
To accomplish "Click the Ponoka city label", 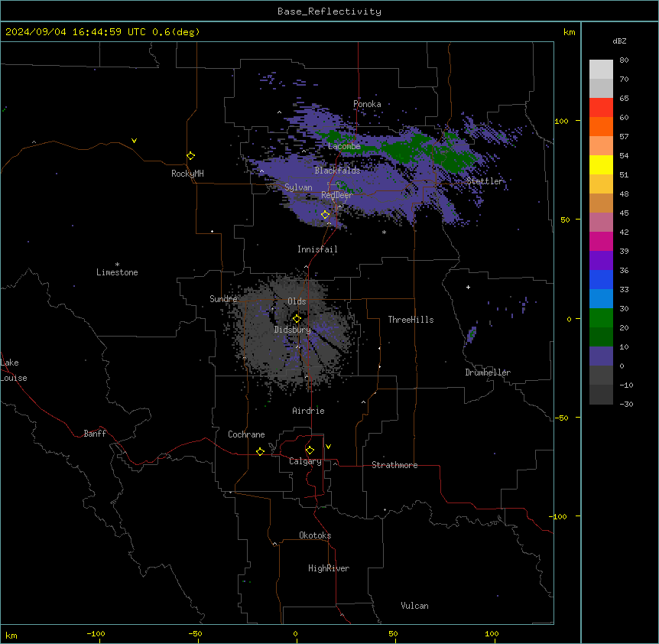I will tap(367, 104).
